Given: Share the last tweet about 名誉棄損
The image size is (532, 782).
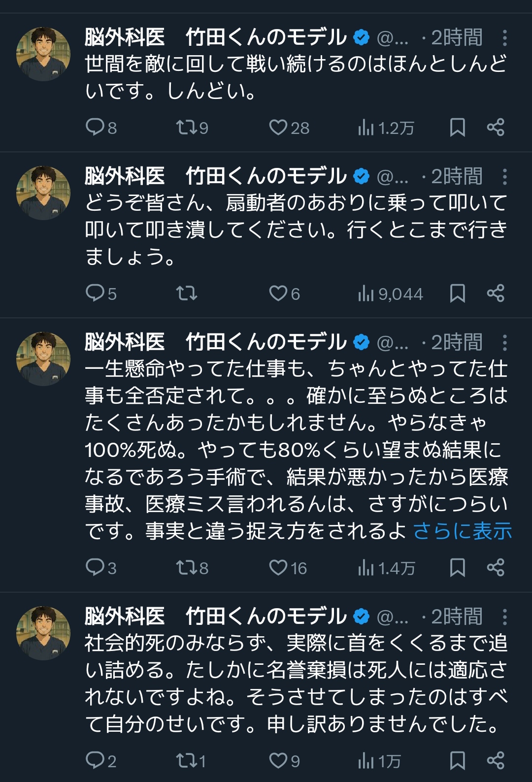Looking at the screenshot, I should (496, 760).
